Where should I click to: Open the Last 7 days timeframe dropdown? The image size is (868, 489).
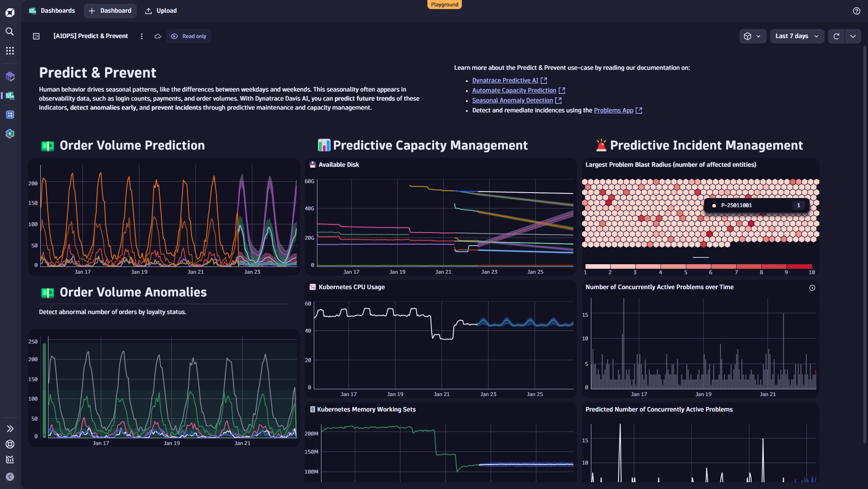click(796, 36)
